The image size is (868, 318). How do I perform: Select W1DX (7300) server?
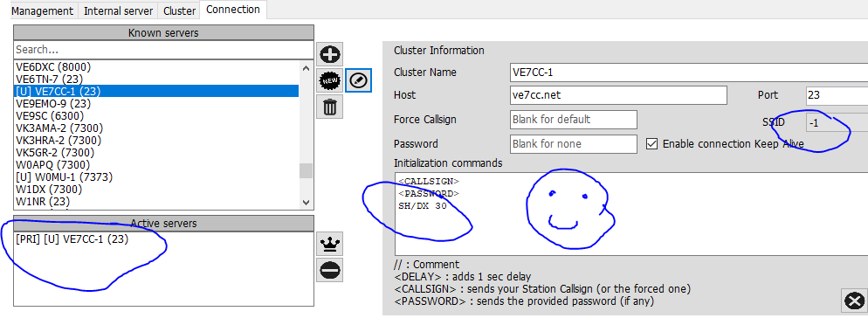(x=156, y=190)
